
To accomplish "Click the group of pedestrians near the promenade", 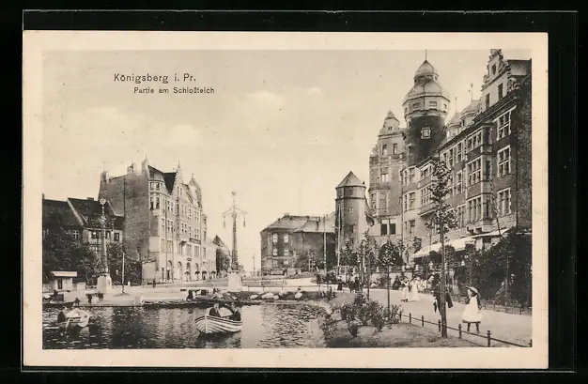I will [x=410, y=286].
